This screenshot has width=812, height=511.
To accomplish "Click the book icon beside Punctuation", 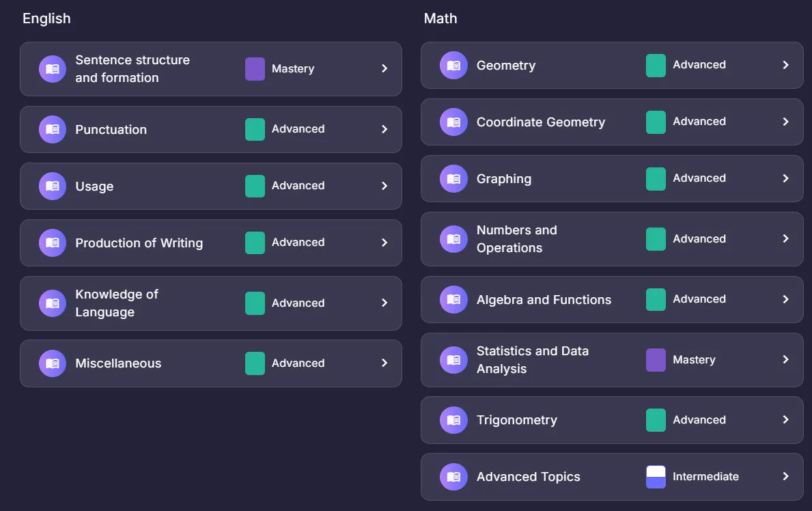I will point(53,129).
